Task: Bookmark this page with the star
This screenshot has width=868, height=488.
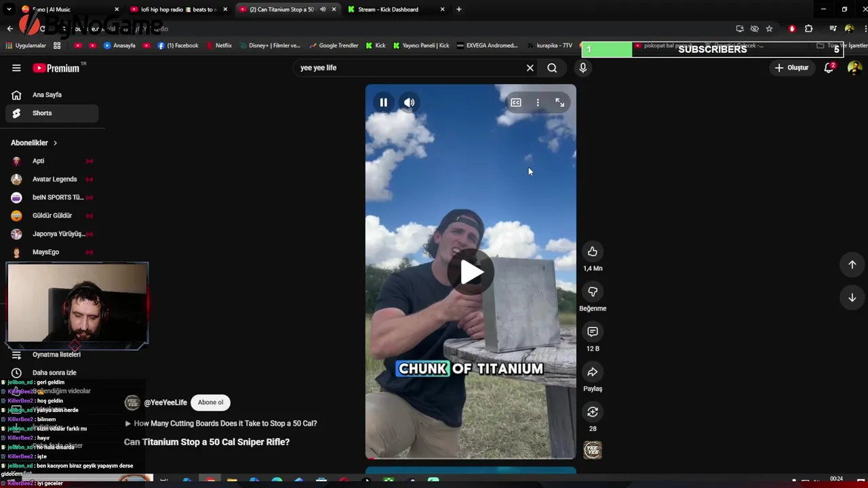Action: 769,28
